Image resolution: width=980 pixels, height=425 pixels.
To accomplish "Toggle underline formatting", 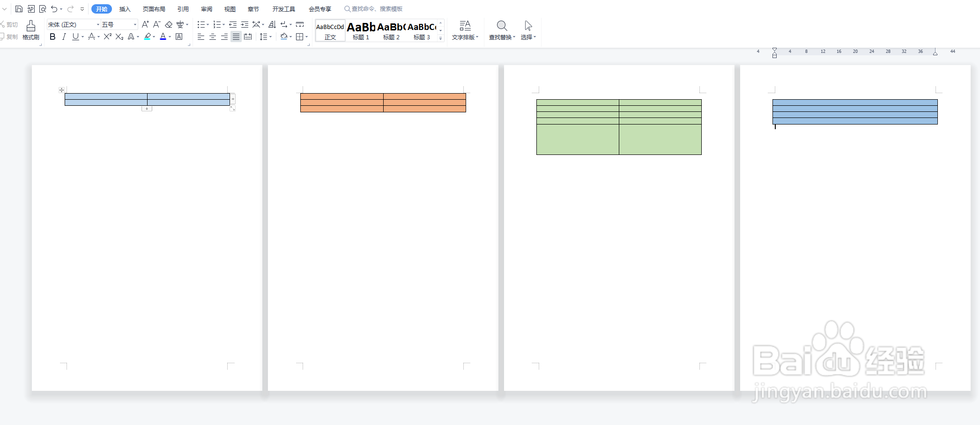I will click(75, 37).
